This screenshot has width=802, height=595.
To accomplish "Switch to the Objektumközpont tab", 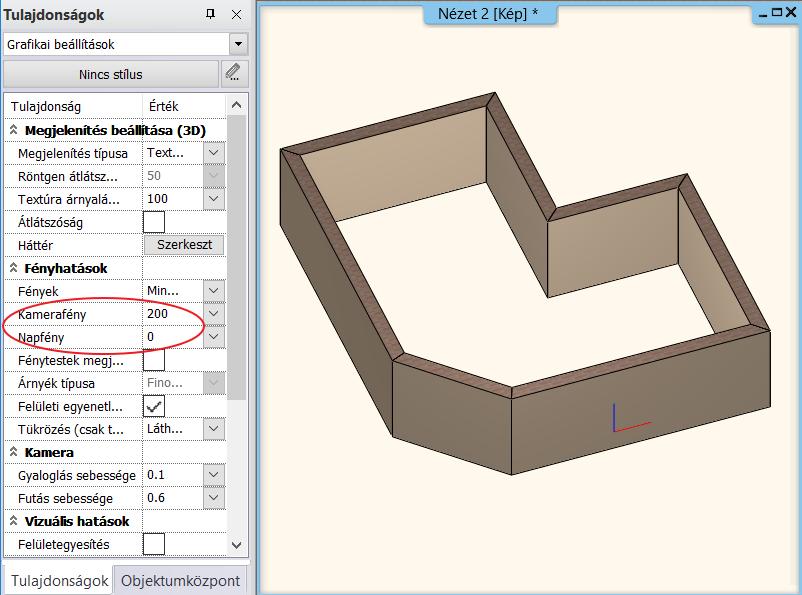I will click(180, 581).
